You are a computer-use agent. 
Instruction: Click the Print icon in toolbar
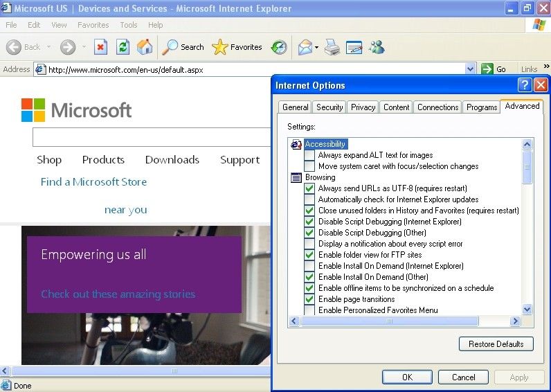point(332,47)
